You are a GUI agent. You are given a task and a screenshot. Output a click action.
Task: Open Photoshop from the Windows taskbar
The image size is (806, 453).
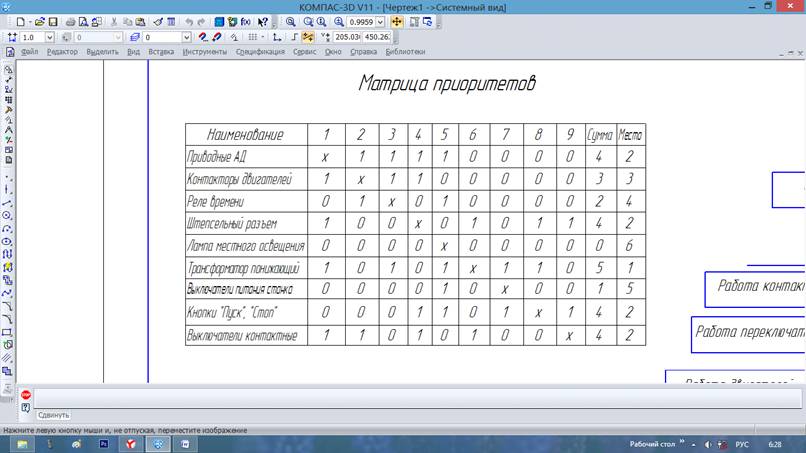[101, 443]
